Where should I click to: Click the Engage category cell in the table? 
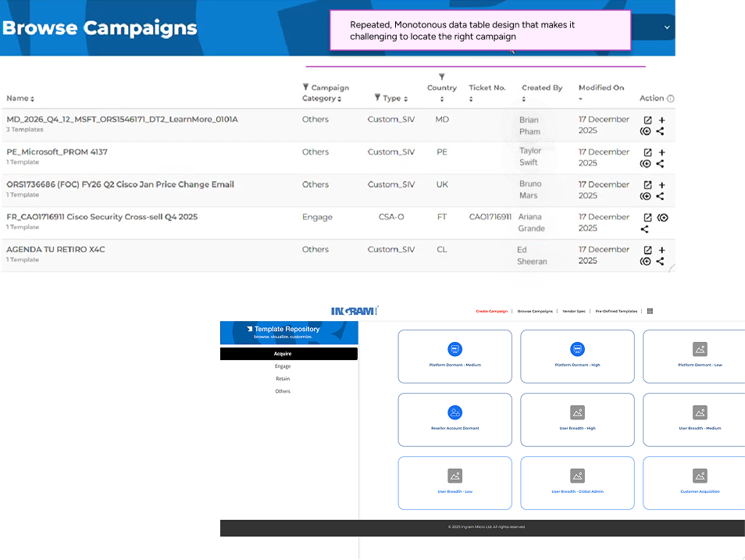coord(317,217)
